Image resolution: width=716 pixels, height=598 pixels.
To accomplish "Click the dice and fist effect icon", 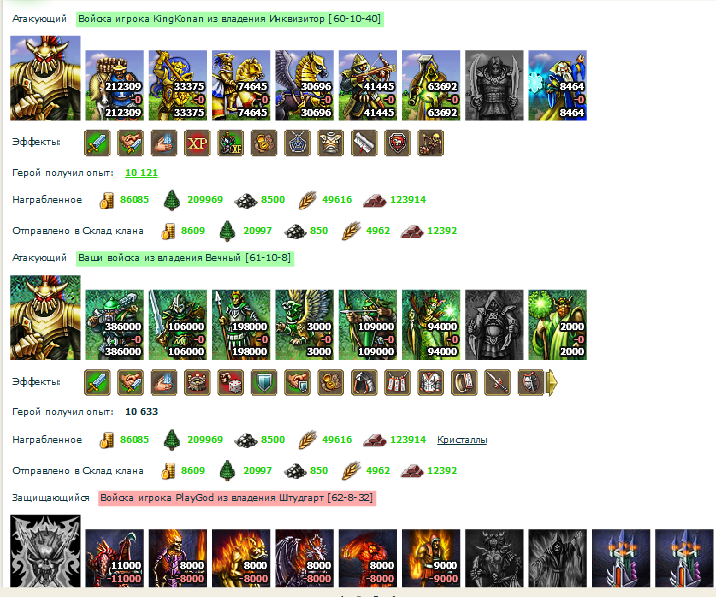I will pos(231,382).
